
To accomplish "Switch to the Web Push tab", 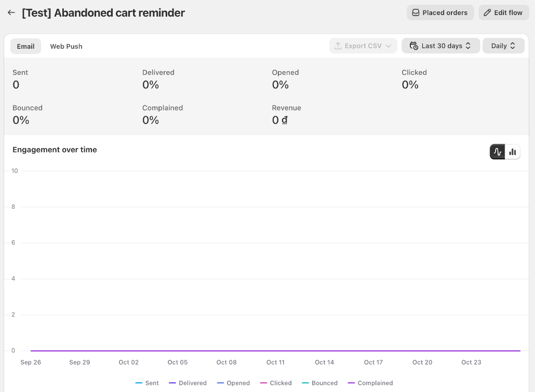I will [66, 46].
